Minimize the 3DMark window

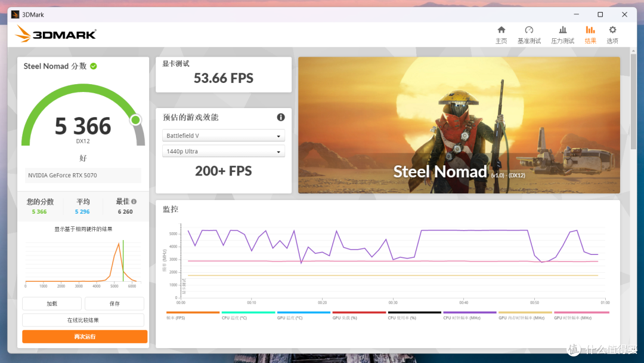pos(576,14)
